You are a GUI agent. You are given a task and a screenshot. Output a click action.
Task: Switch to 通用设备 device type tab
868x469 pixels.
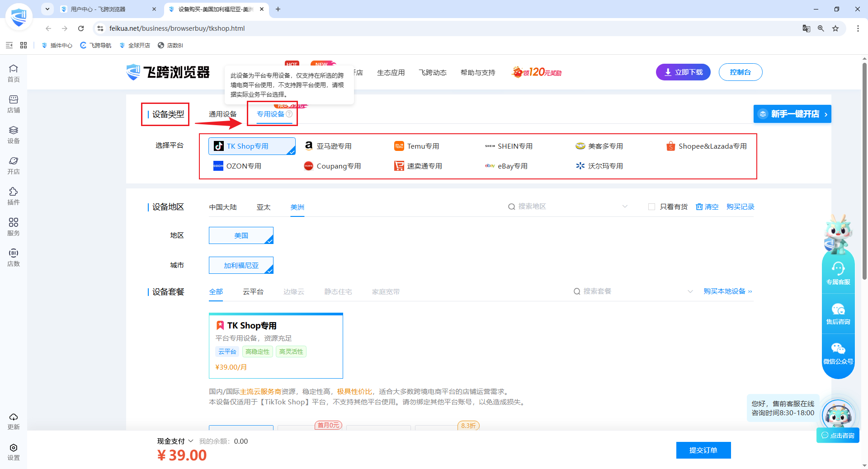tap(222, 114)
